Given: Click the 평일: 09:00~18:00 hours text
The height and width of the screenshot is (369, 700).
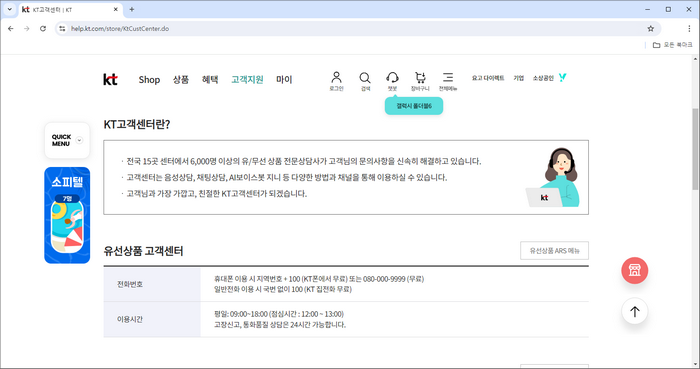Looking at the screenshot, I should [x=279, y=314].
